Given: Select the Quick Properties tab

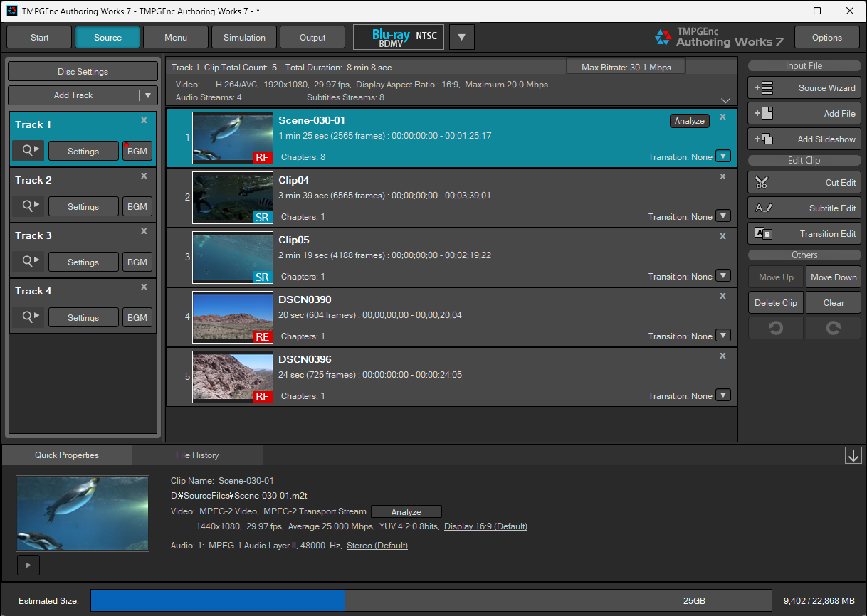Looking at the screenshot, I should pyautogui.click(x=67, y=455).
